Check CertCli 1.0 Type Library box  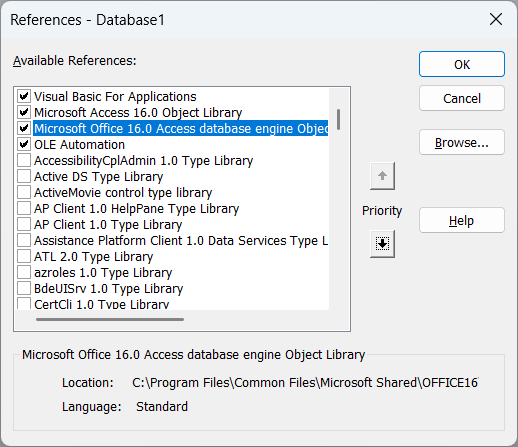(24, 304)
